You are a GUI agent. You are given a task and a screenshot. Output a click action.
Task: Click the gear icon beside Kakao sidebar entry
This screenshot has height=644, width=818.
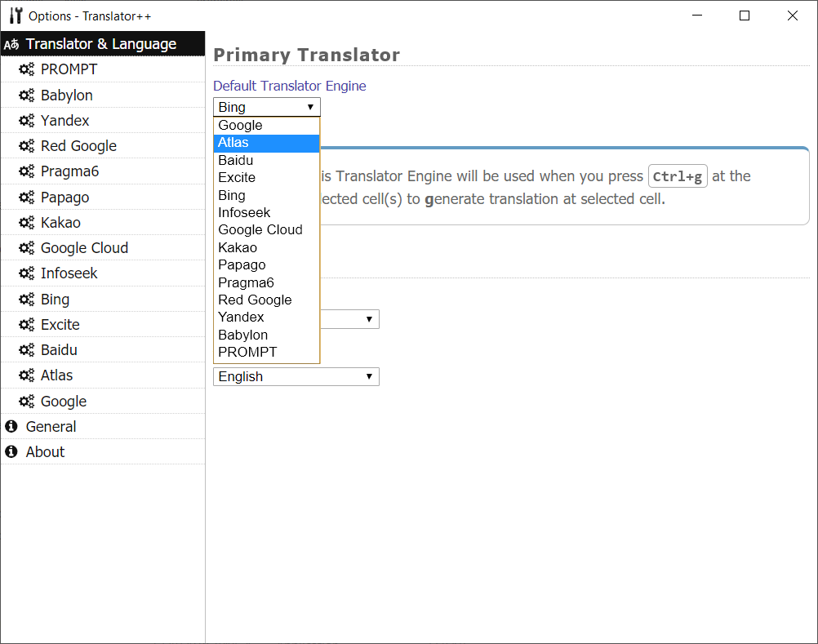(x=27, y=222)
